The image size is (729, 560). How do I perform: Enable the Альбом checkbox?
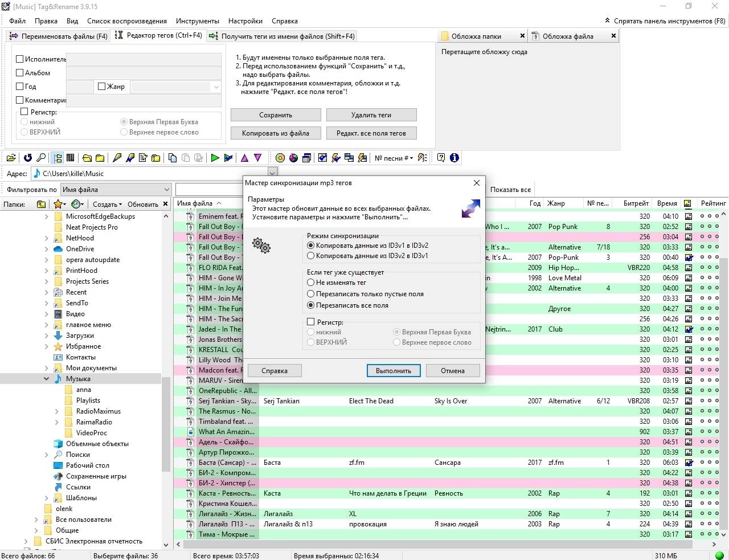pyautogui.click(x=20, y=72)
